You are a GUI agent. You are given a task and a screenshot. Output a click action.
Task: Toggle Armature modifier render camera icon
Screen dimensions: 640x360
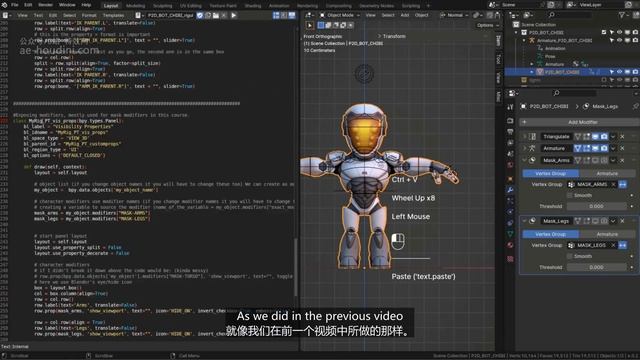click(x=604, y=148)
